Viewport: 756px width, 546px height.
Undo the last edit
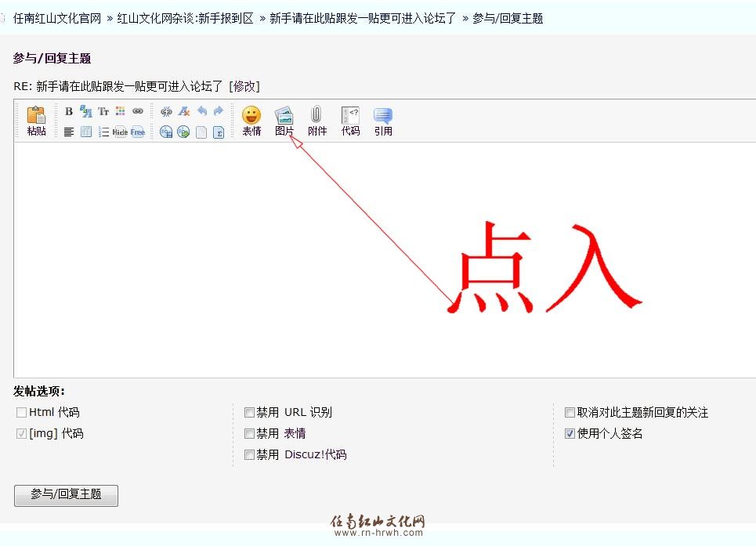201,111
